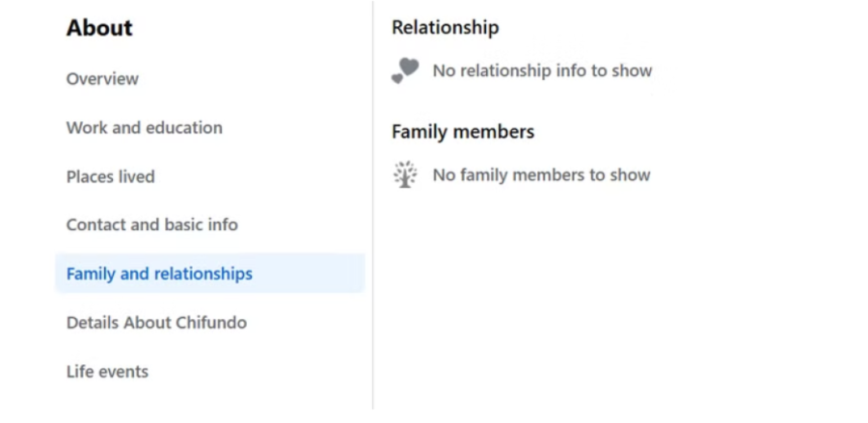868x423 pixels.
Task: Click the large heart in relationship icon
Action: [409, 67]
